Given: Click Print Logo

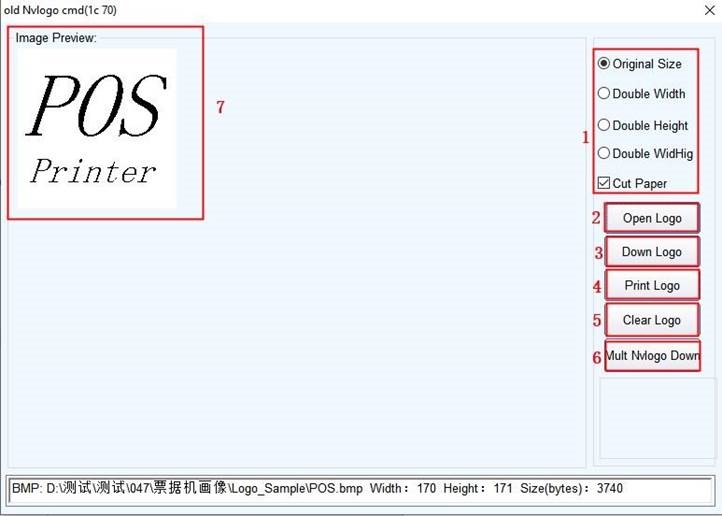Looking at the screenshot, I should [652, 286].
